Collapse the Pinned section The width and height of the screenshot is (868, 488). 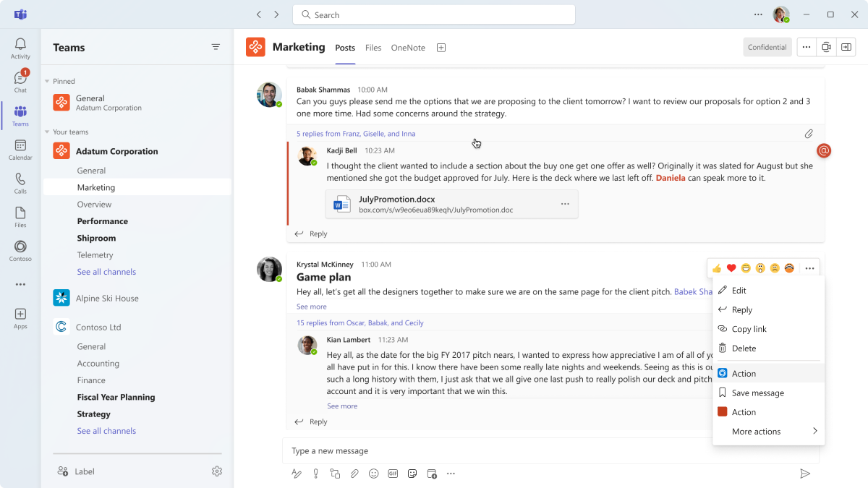(48, 82)
